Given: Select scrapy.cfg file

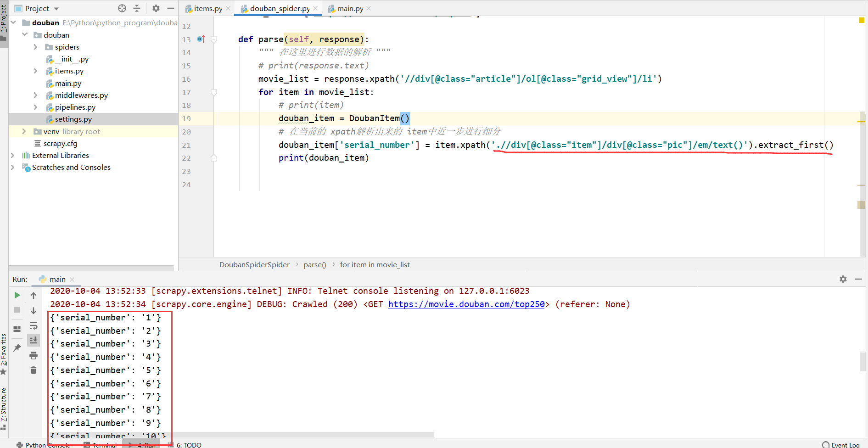Looking at the screenshot, I should (56, 143).
